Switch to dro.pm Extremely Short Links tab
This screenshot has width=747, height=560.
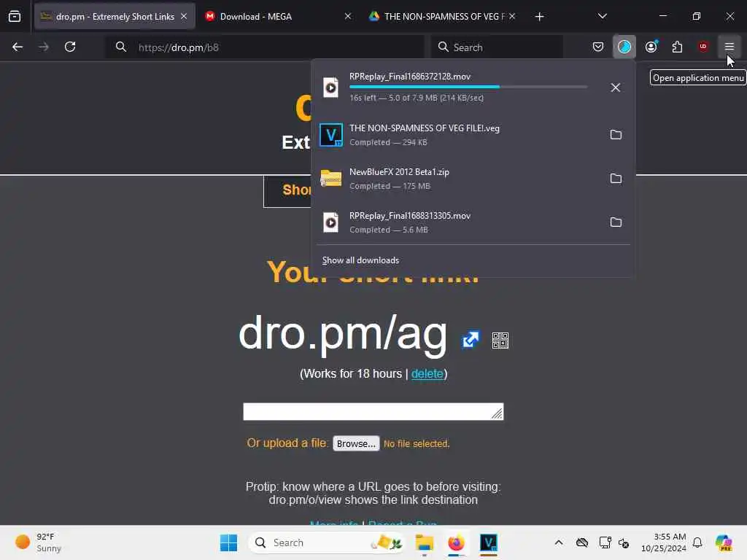tap(115, 17)
